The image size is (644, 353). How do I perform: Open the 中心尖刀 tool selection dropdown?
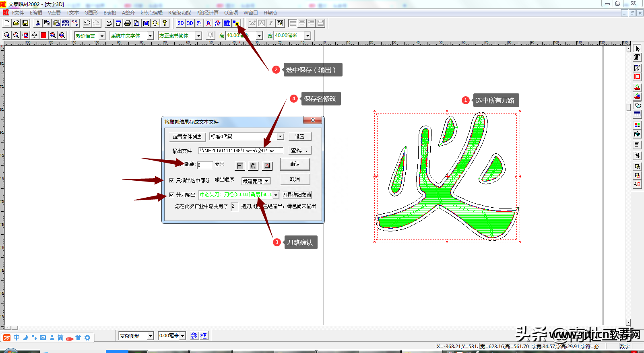[276, 195]
